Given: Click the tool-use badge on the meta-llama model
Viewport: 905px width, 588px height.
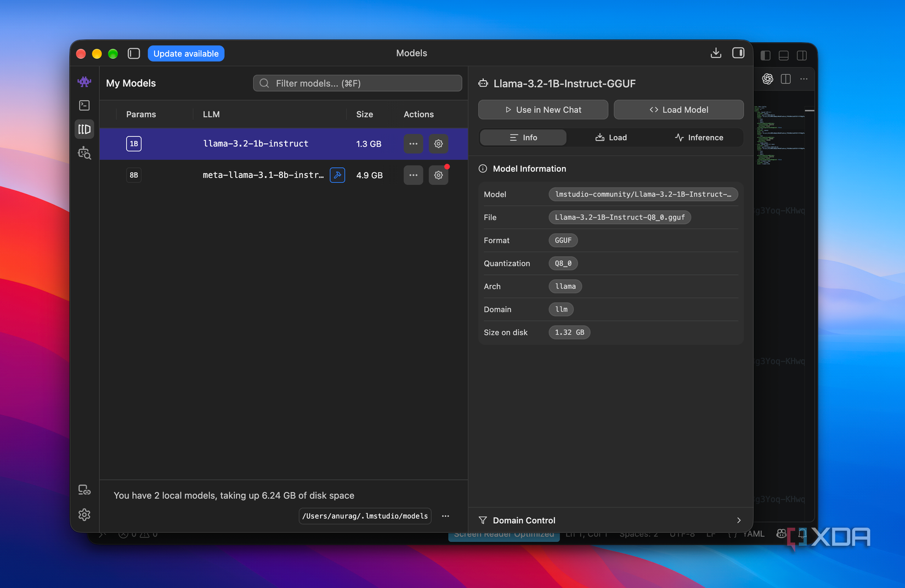Looking at the screenshot, I should coord(337,175).
